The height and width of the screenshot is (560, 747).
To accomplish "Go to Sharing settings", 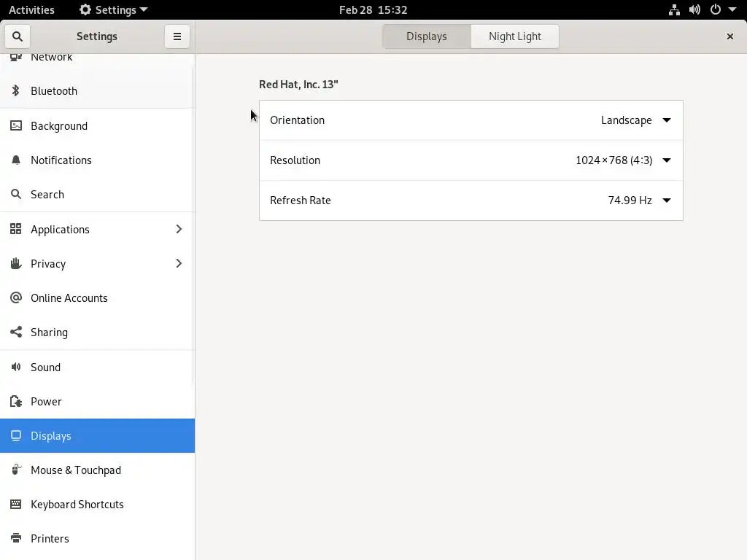I will (x=97, y=332).
